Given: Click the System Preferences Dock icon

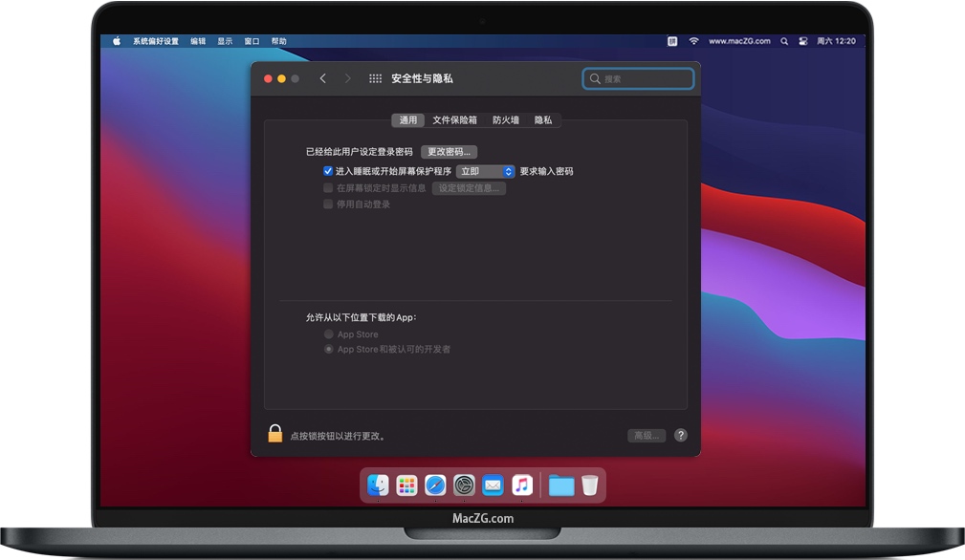Looking at the screenshot, I should tap(464, 485).
